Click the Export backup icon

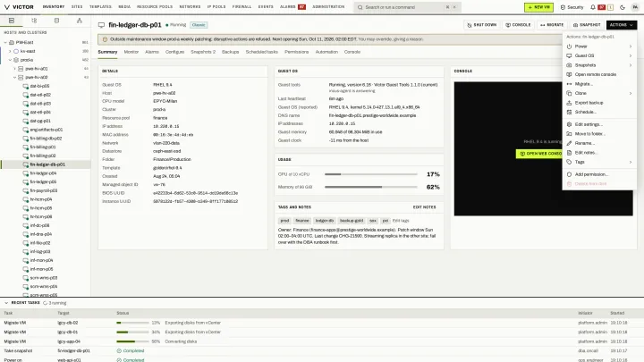(x=569, y=103)
